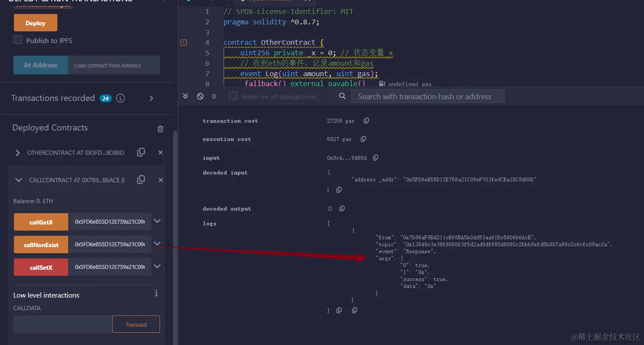Click the Transact button

[136, 325]
